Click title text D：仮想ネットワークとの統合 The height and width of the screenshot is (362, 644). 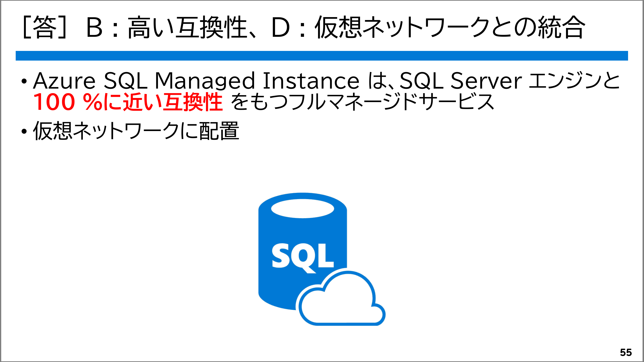[x=427, y=27]
